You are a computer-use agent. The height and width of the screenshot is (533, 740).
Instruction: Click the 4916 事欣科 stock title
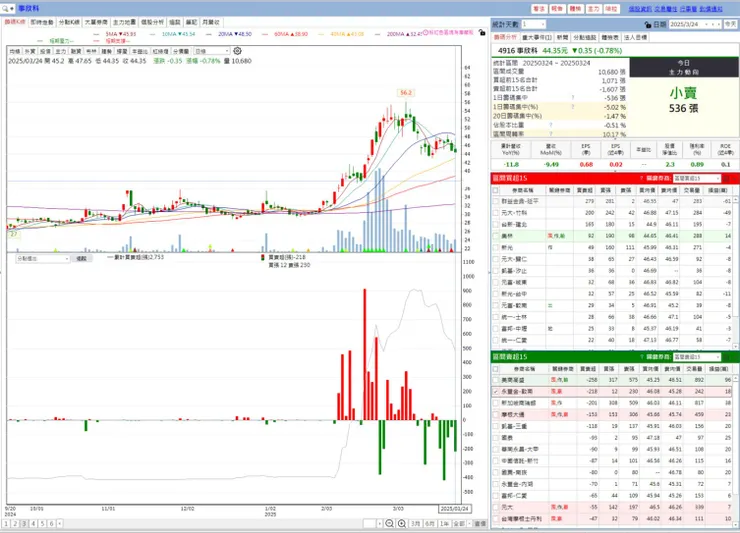point(518,51)
